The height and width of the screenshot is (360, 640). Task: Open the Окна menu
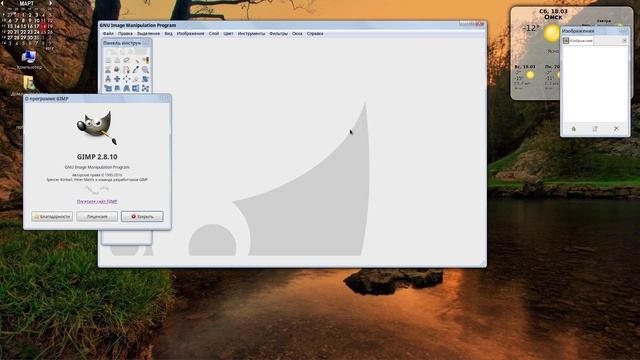pyautogui.click(x=297, y=33)
